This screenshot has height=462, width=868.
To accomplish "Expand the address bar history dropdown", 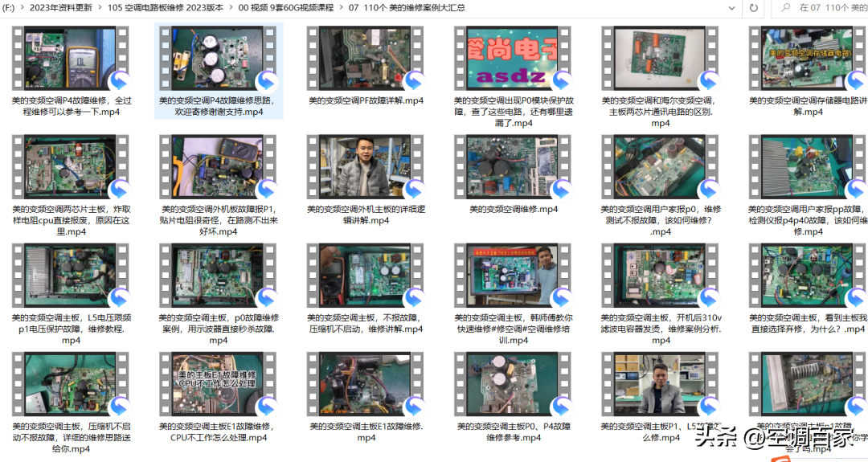I will pyautogui.click(x=732, y=8).
